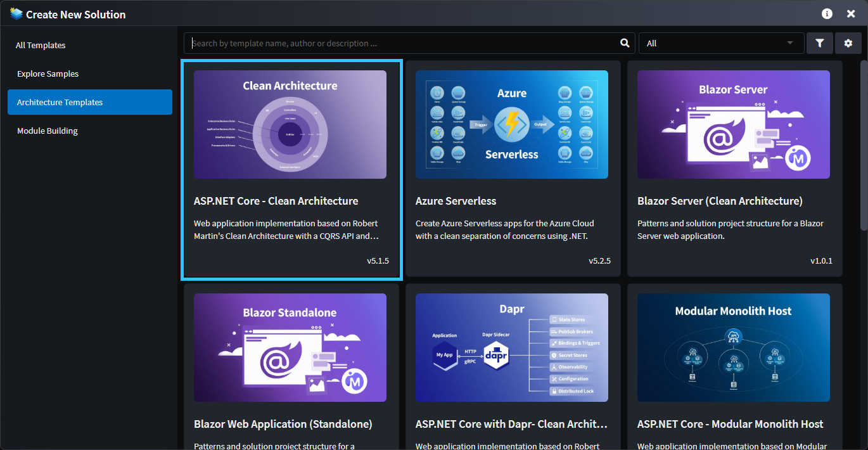Select Clean Architecture thumbnail image
The image size is (868, 450).
pyautogui.click(x=290, y=124)
